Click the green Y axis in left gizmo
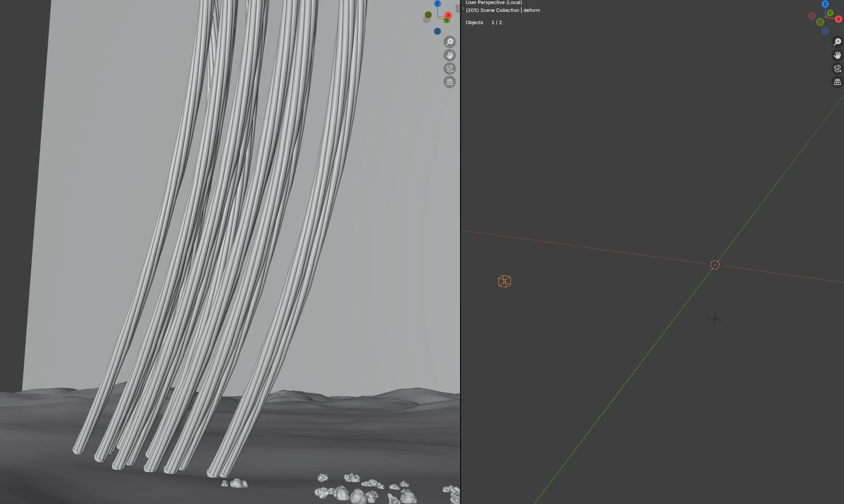Viewport: 844px width, 504px height. point(447,21)
